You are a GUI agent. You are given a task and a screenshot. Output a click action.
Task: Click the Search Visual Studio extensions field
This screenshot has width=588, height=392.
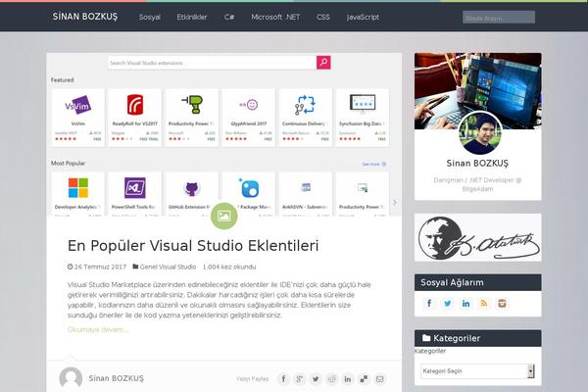[212, 63]
